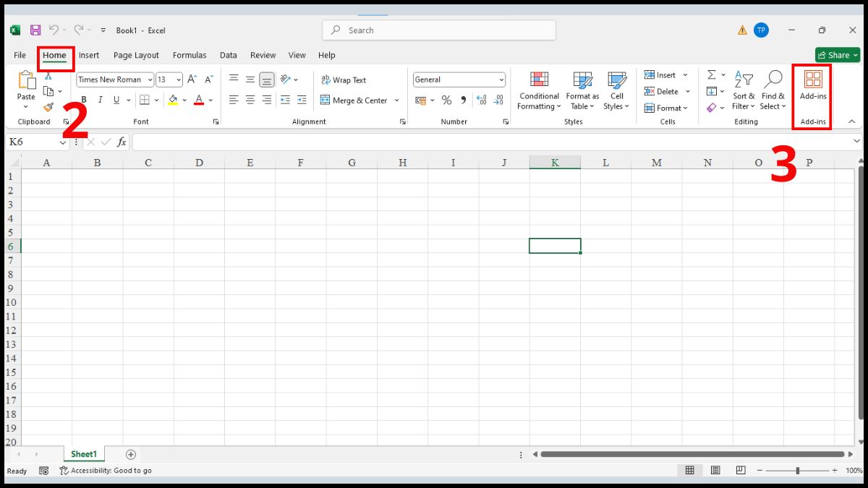Click the Save icon in title bar
The width and height of the screenshot is (868, 488).
click(x=35, y=30)
